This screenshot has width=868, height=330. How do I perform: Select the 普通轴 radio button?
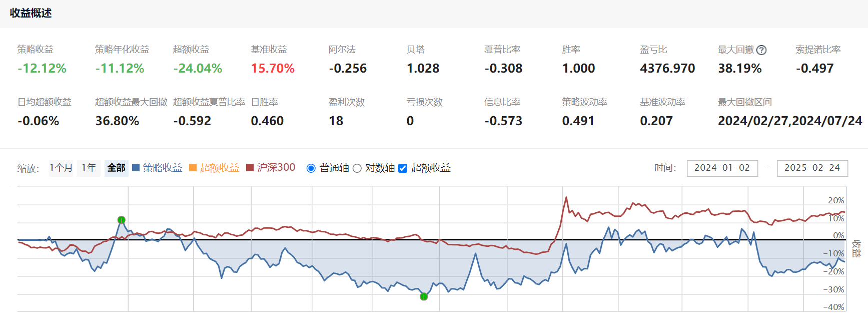coord(311,168)
